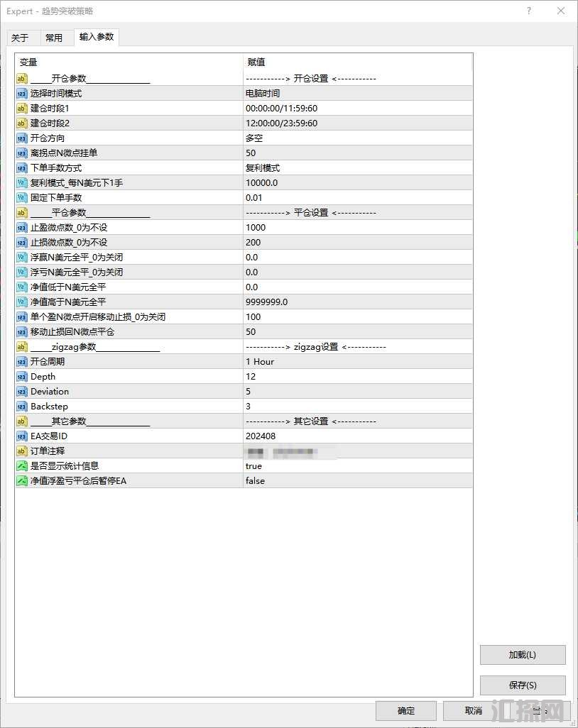The height and width of the screenshot is (728, 578).
Task: Click the 保存(S) button
Action: [523, 685]
